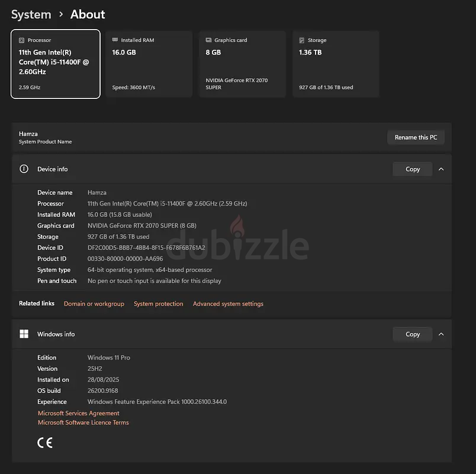Click NVIDIA GeForce RTX 2070 SUPER (8 GB) value

tap(141, 226)
